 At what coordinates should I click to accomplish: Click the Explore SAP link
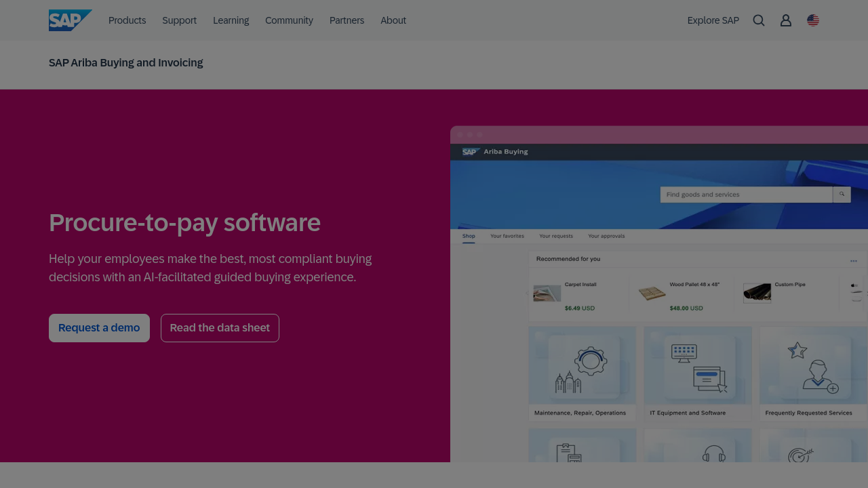click(713, 20)
